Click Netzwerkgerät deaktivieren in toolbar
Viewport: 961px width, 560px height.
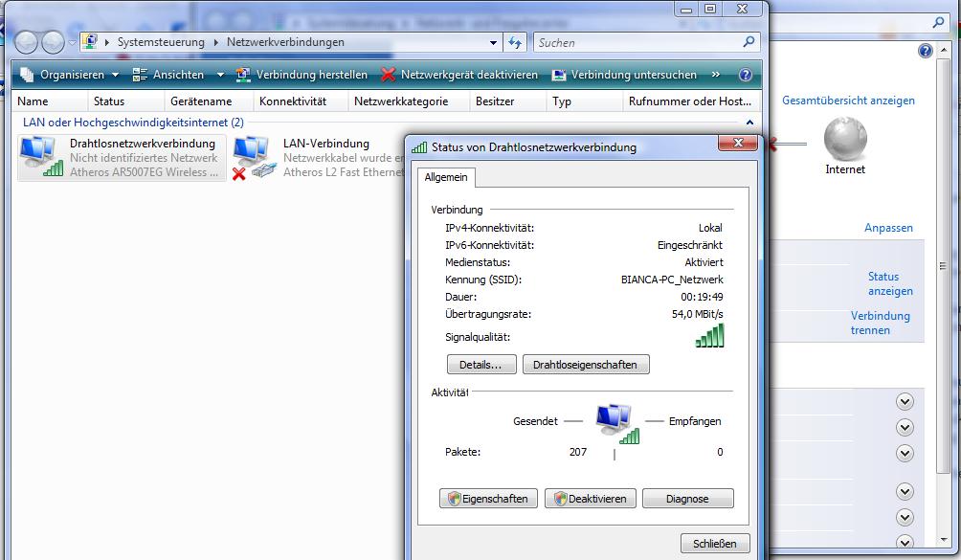point(459,75)
